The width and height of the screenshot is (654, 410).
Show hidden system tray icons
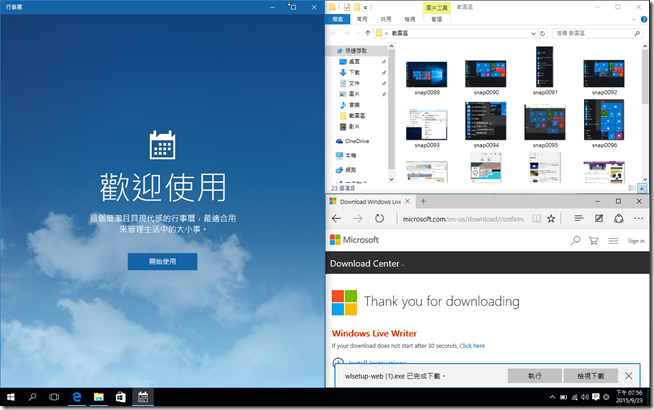pyautogui.click(x=552, y=397)
